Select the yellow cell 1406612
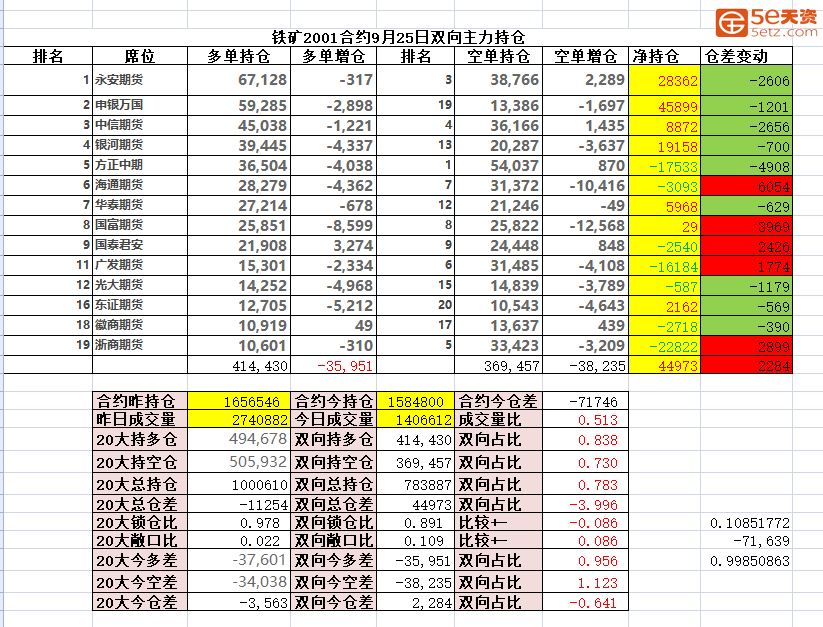 point(415,419)
